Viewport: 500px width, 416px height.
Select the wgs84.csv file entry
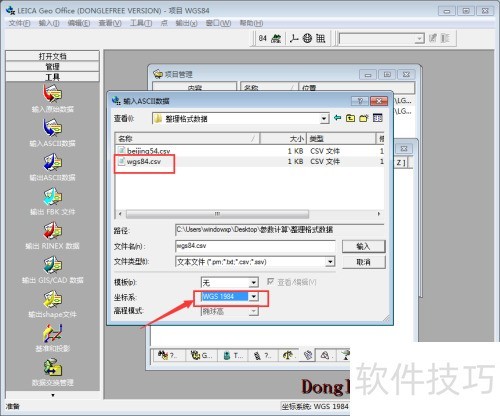(x=144, y=162)
